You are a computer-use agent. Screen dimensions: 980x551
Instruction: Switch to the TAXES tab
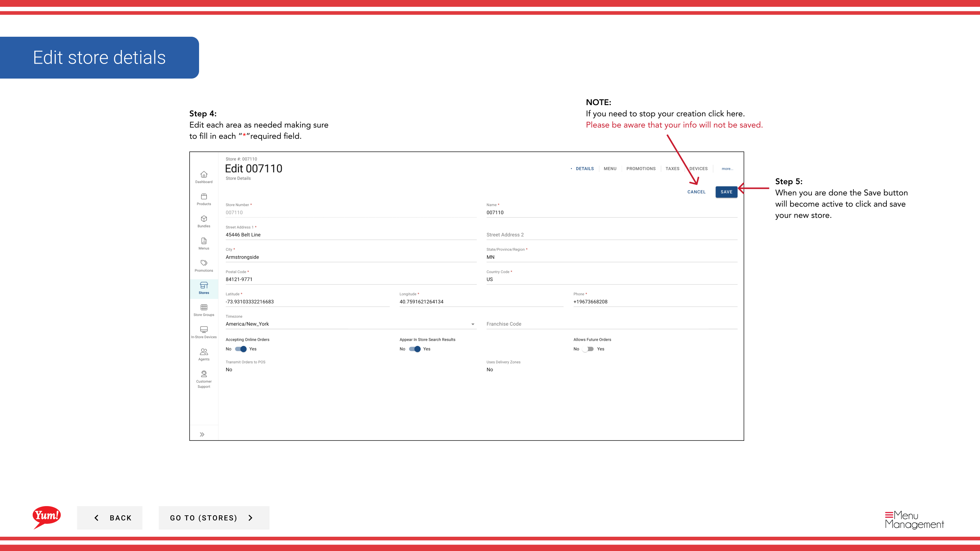672,169
